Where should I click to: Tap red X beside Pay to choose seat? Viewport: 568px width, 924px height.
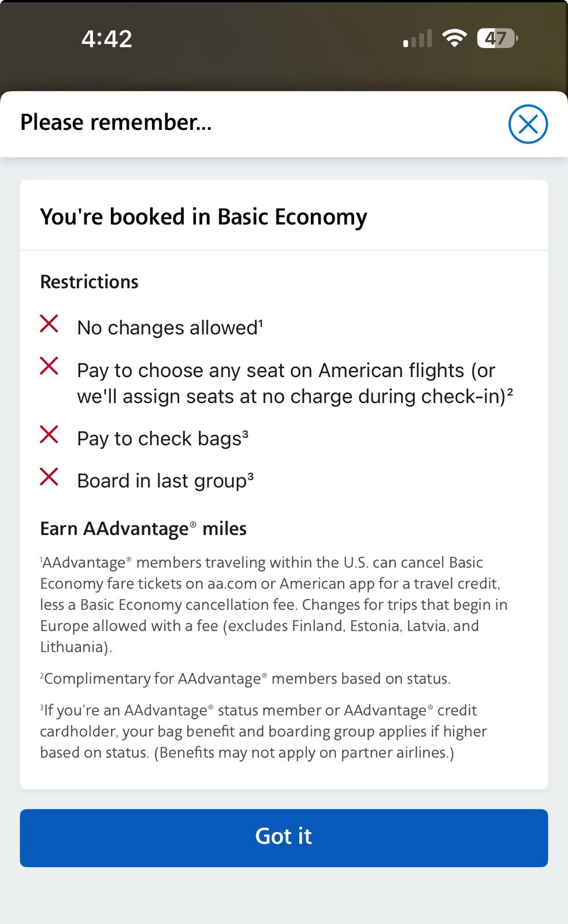[49, 366]
